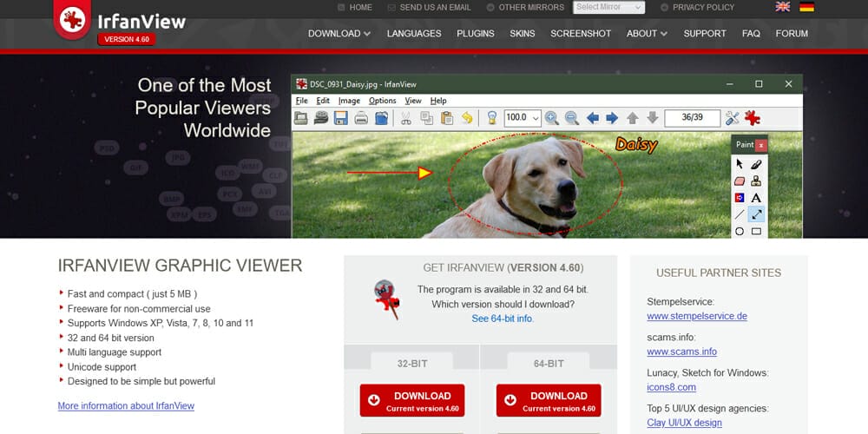Viewport: 868px width, 434px height.
Task: Open the 100.0 zoom level combo box
Action: (x=522, y=118)
